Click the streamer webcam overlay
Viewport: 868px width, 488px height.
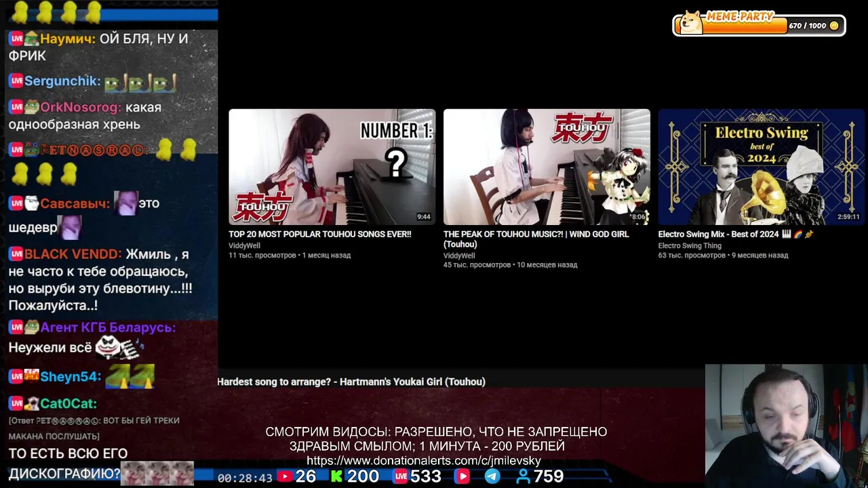(786, 426)
